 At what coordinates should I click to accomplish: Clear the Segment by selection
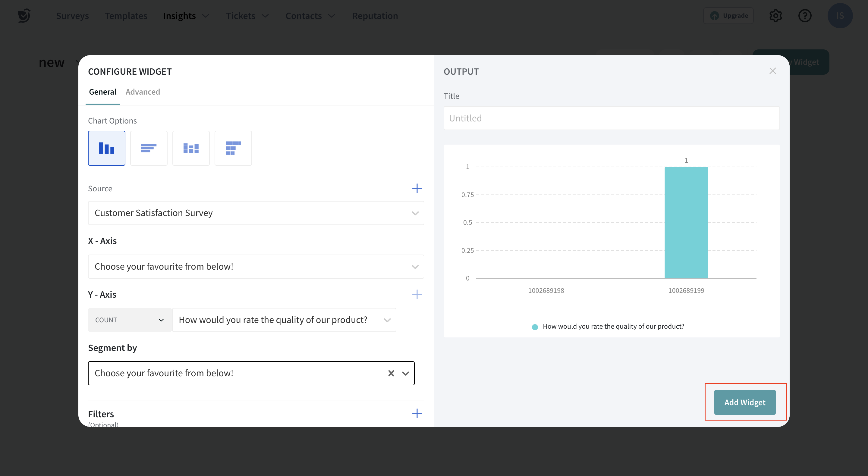coord(391,373)
